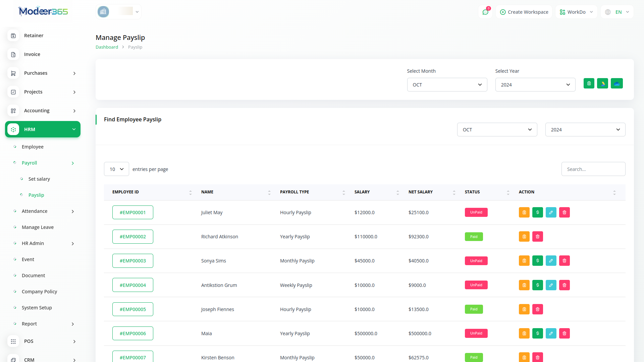644x362 pixels.
Task: Click the edit pencil icon for Sonya Sims
Action: point(551,261)
